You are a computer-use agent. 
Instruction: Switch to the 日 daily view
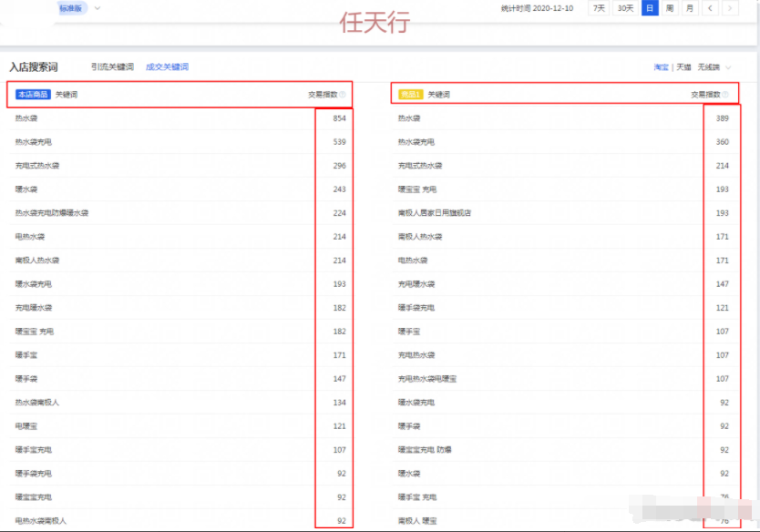650,8
